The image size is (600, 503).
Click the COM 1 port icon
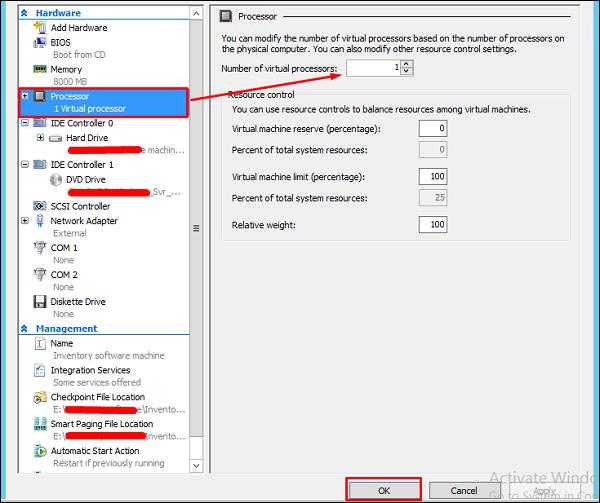[x=40, y=247]
